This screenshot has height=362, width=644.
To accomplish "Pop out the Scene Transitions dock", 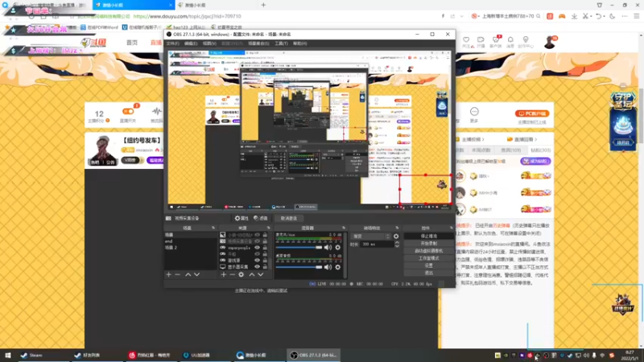I will [397, 228].
